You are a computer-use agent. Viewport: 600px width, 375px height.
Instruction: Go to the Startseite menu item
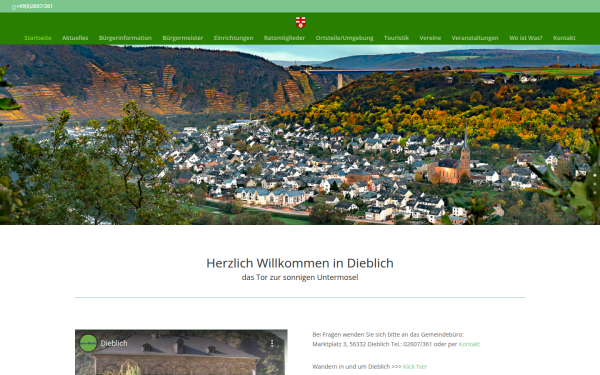coord(38,38)
